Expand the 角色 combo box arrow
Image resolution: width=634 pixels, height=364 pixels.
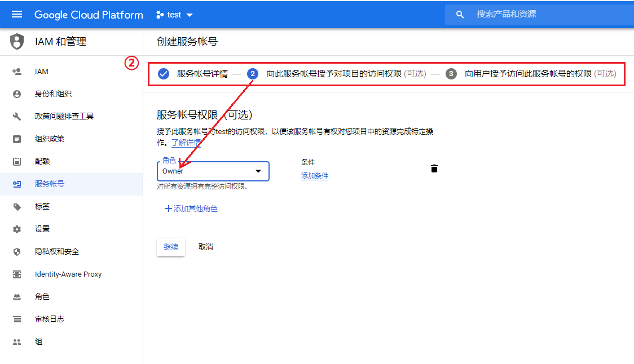[x=258, y=171]
